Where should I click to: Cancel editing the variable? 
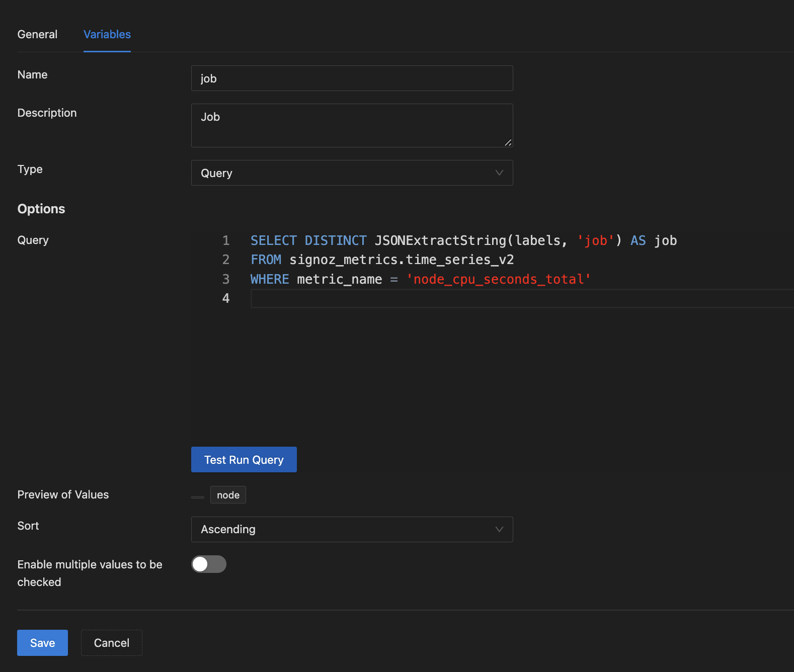pyautogui.click(x=112, y=643)
